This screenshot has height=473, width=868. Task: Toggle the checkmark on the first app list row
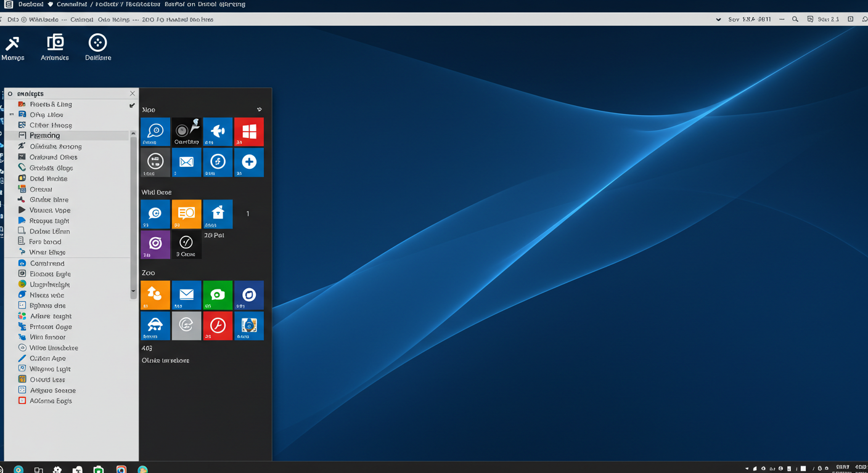pyautogui.click(x=132, y=105)
